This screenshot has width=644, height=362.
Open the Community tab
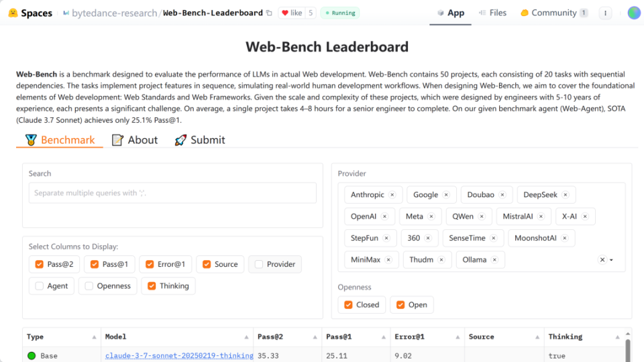[x=553, y=13]
